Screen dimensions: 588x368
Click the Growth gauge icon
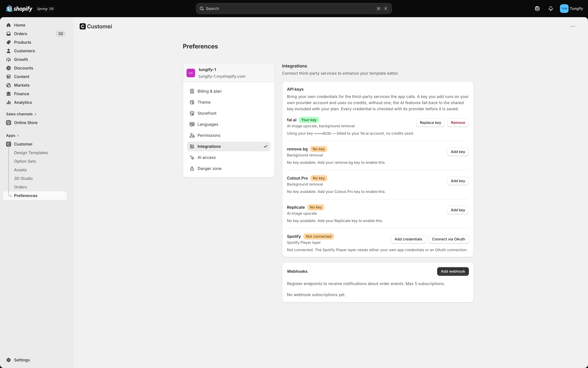click(x=9, y=59)
